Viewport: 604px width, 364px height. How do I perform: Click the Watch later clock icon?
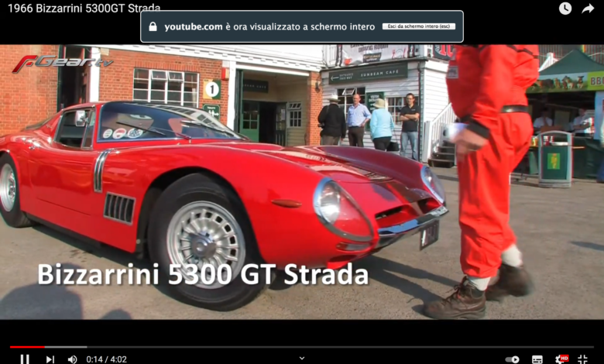565,9
